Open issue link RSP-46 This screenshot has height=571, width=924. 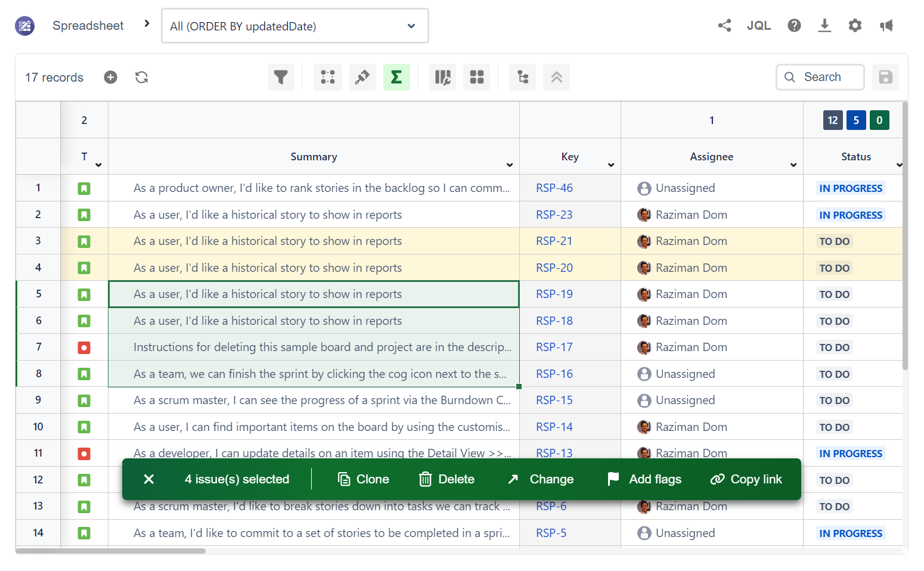[554, 188]
